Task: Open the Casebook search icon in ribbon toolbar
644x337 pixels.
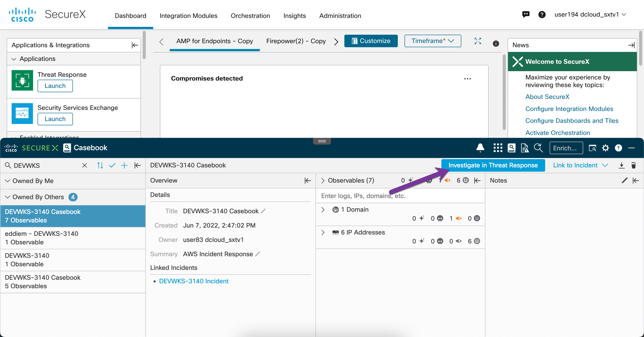Action: coord(511,148)
